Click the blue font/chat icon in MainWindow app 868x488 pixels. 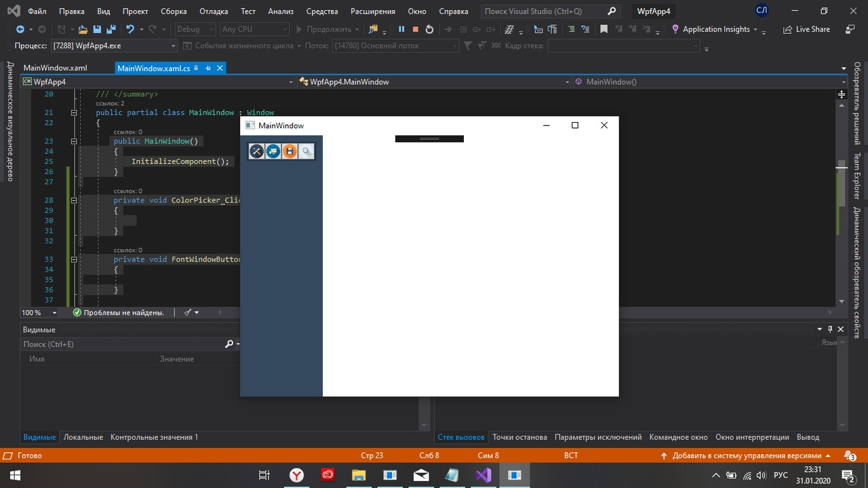tap(273, 151)
